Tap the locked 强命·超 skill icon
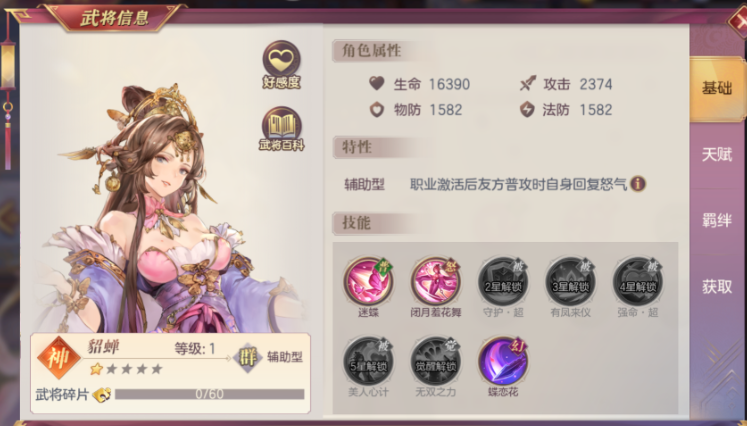The height and width of the screenshot is (426, 747). (x=637, y=281)
